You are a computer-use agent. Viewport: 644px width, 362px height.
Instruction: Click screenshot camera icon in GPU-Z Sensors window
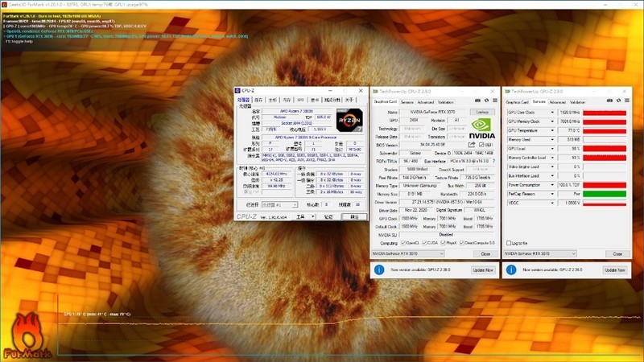(609, 101)
